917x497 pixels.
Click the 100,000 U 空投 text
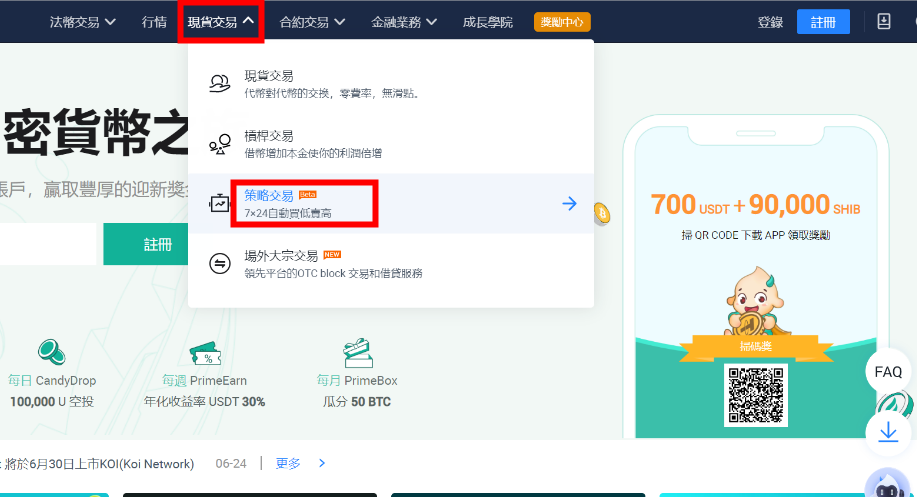click(x=51, y=402)
